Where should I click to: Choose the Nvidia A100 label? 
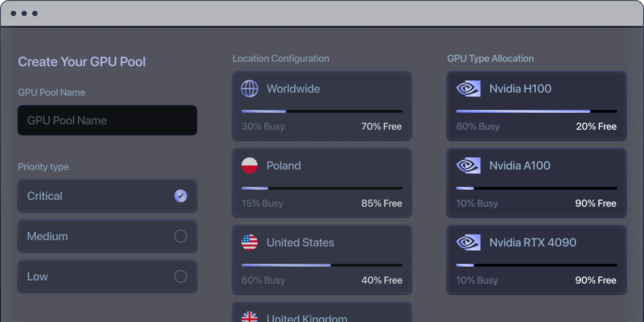click(520, 165)
